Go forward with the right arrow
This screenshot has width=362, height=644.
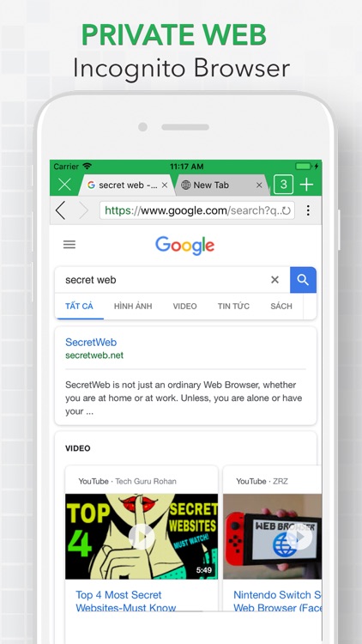coord(83,210)
